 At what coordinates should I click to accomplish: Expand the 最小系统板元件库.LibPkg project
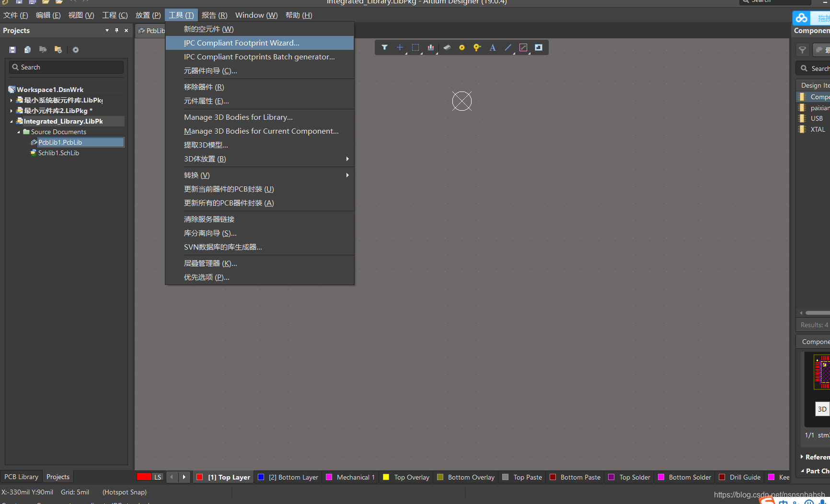[x=11, y=100]
